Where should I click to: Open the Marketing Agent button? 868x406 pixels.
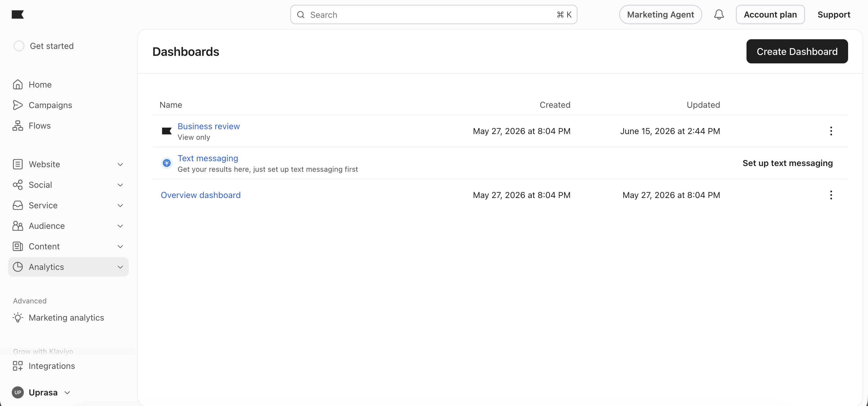pyautogui.click(x=661, y=14)
